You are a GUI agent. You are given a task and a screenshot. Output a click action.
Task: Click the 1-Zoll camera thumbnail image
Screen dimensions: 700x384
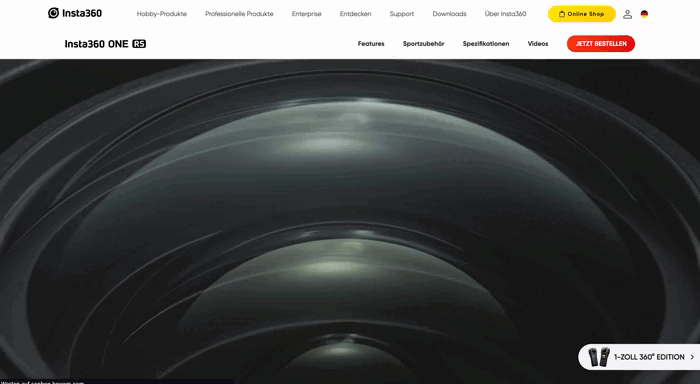pyautogui.click(x=599, y=357)
